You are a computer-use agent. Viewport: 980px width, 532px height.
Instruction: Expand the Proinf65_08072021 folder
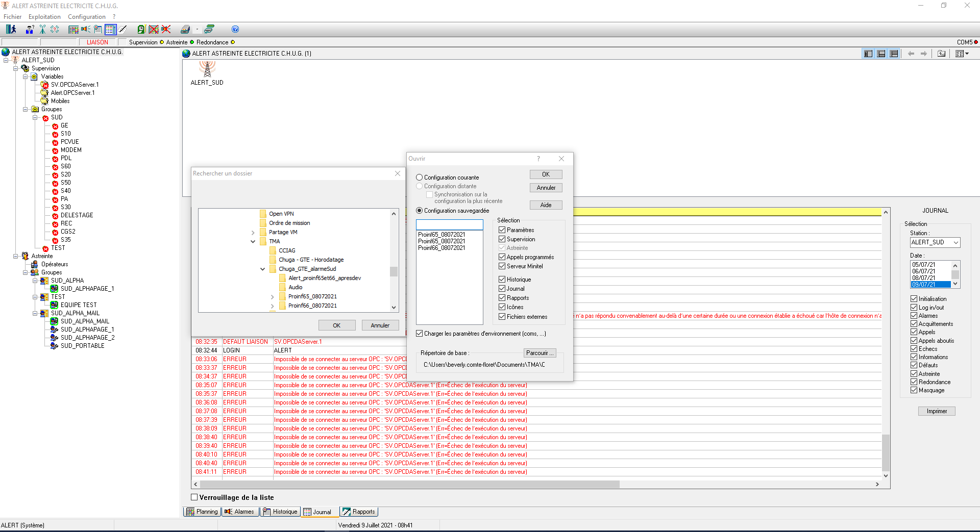click(x=272, y=297)
